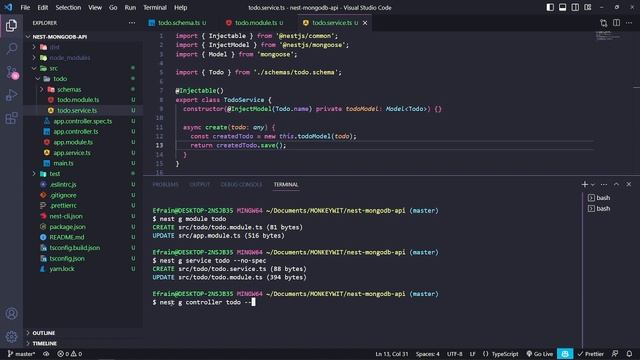640x360 pixels.
Task: Open Explorer's more actions ellipsis
Action: pos(131,23)
